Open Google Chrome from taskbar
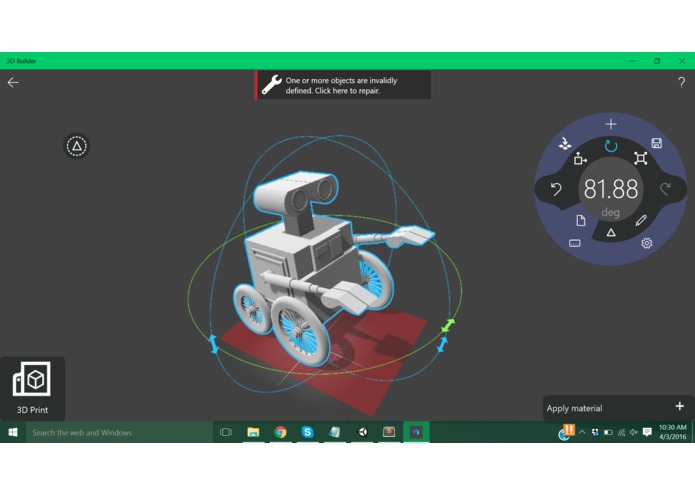Image resolution: width=695 pixels, height=494 pixels. tap(280, 432)
